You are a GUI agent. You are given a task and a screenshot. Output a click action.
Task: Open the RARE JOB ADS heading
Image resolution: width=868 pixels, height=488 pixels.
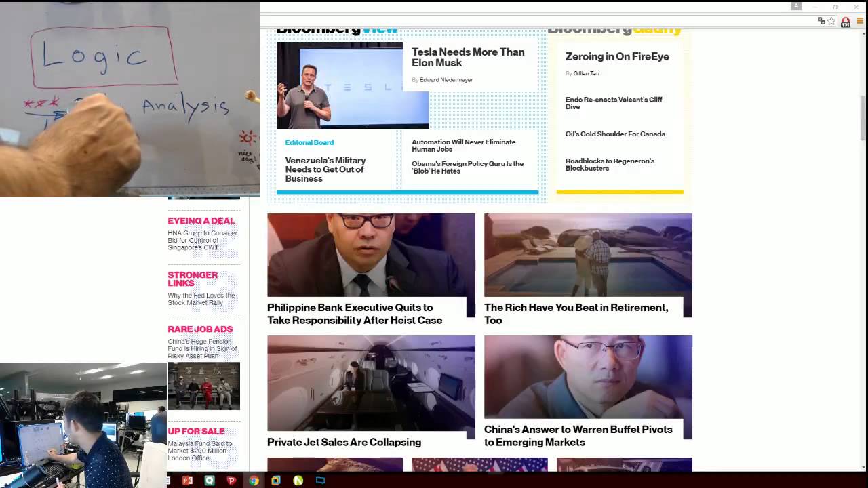(200, 329)
